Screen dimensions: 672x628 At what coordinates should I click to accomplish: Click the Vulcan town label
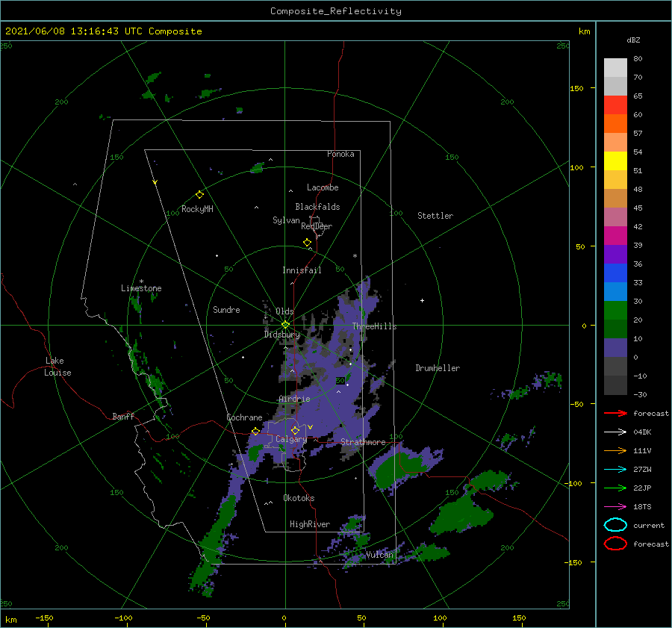pos(380,555)
